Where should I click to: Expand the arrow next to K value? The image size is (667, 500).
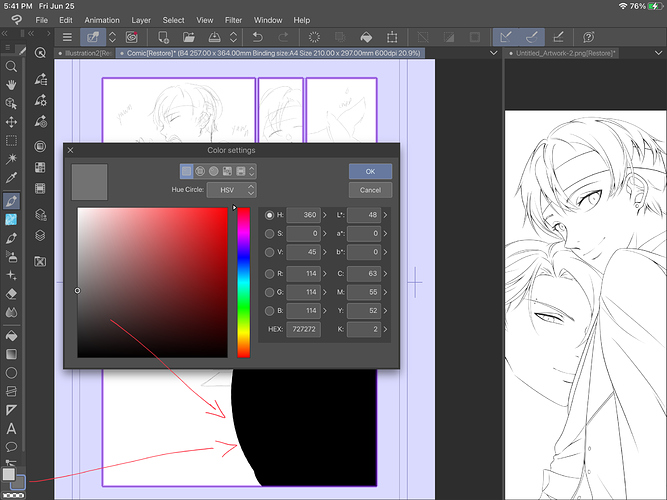click(387, 329)
